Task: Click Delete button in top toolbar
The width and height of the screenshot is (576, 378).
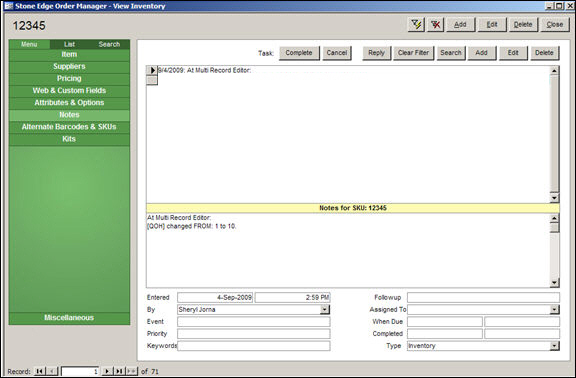Action: (x=523, y=25)
